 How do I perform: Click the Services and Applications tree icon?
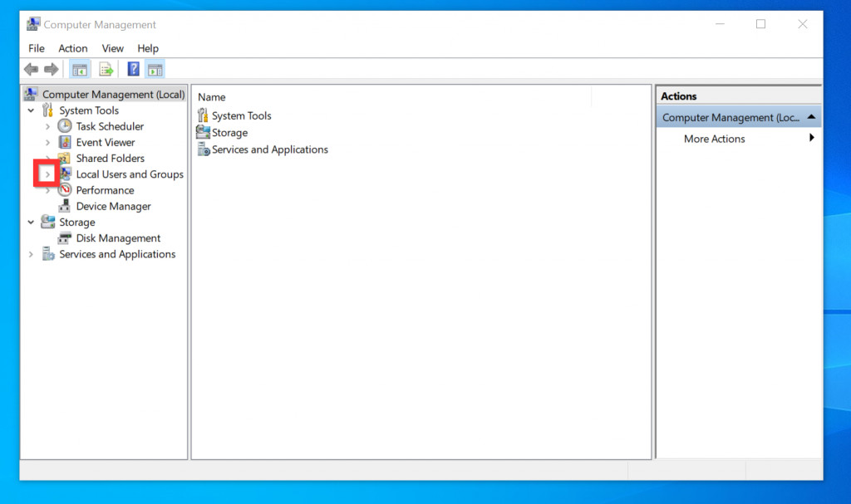(x=48, y=254)
